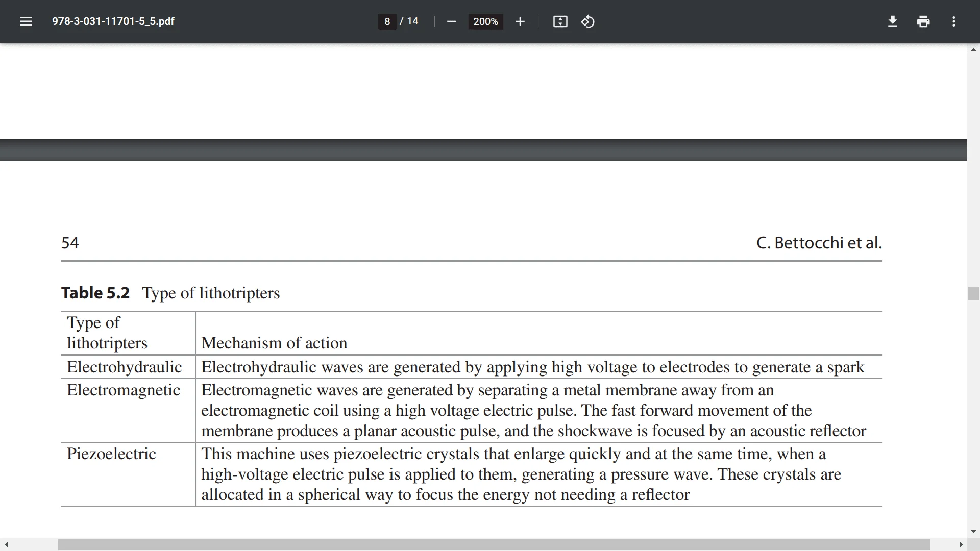Click the 'Type of lithotripters' column header cell
This screenshot has height=551, width=980.
click(x=128, y=333)
